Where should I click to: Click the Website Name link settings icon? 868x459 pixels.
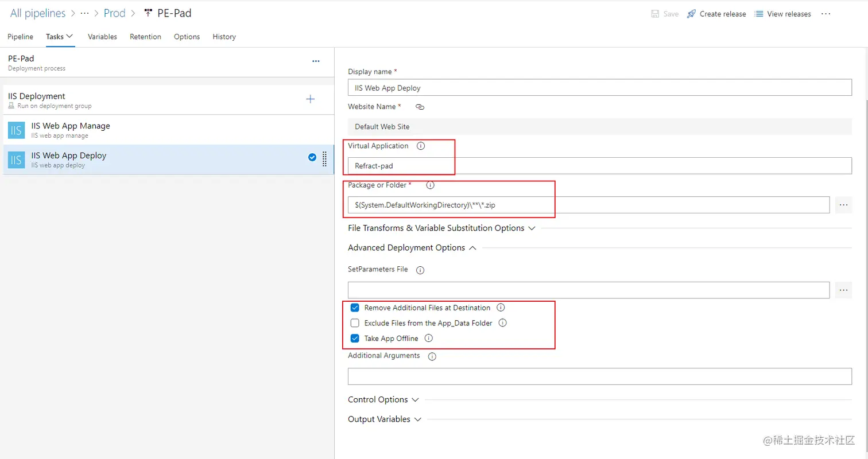pos(420,107)
